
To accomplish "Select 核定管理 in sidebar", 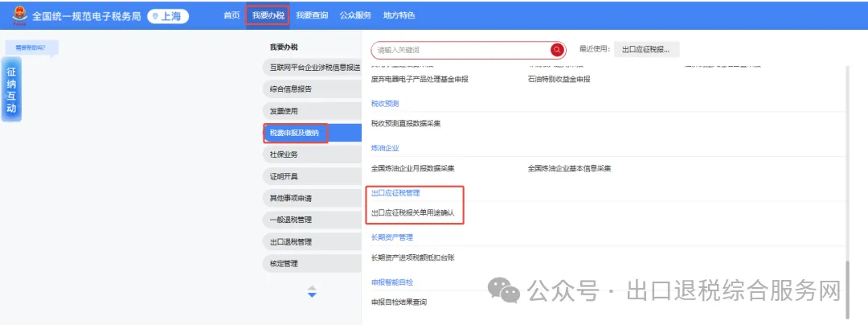I will pyautogui.click(x=312, y=264).
